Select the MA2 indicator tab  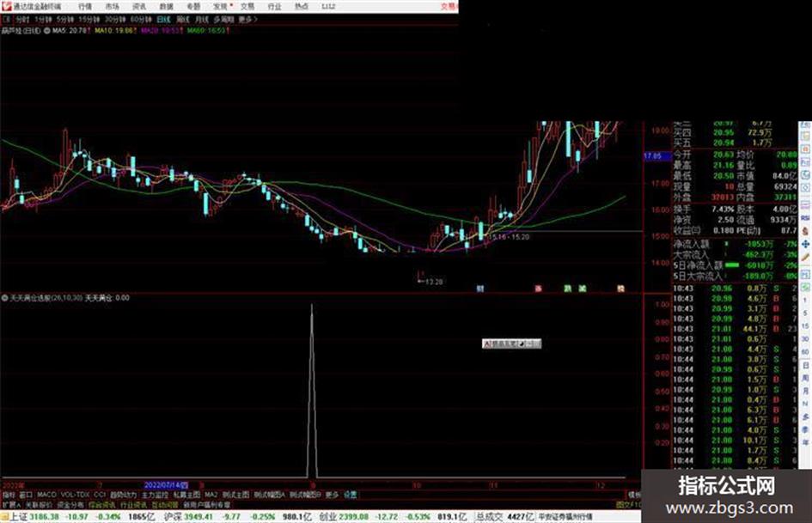click(211, 495)
